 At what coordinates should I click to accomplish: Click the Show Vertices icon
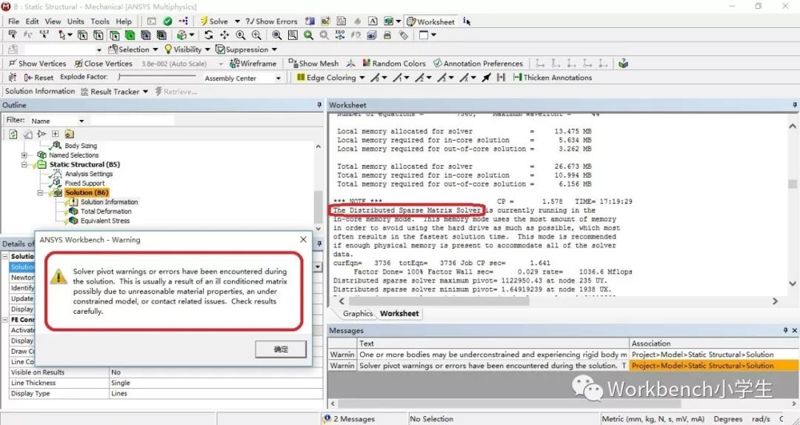tap(13, 63)
